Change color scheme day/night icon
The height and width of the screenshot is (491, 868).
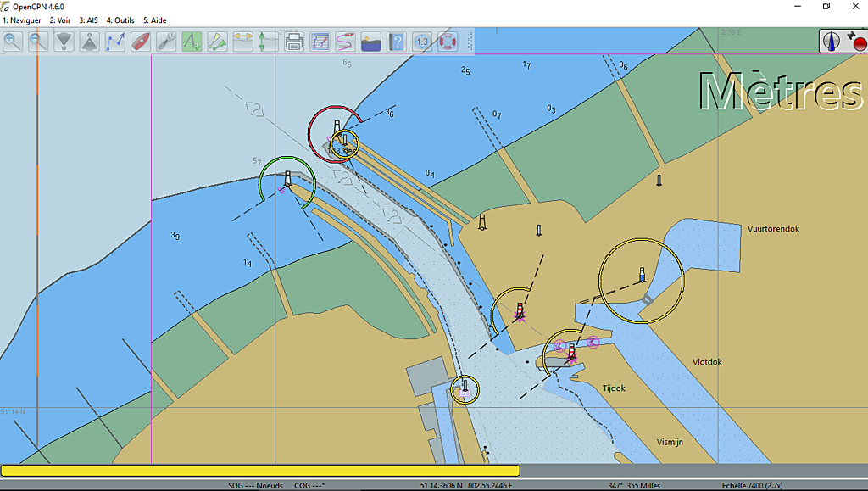tap(370, 42)
